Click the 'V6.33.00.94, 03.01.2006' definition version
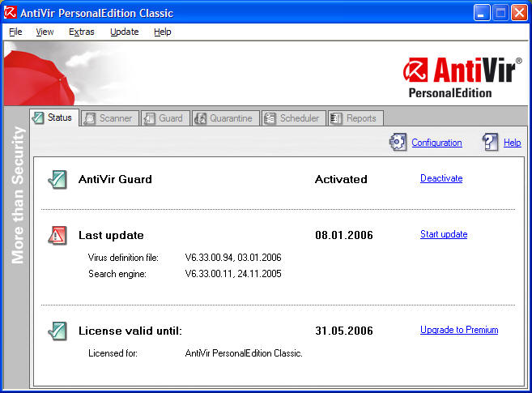The image size is (532, 393). [x=233, y=258]
